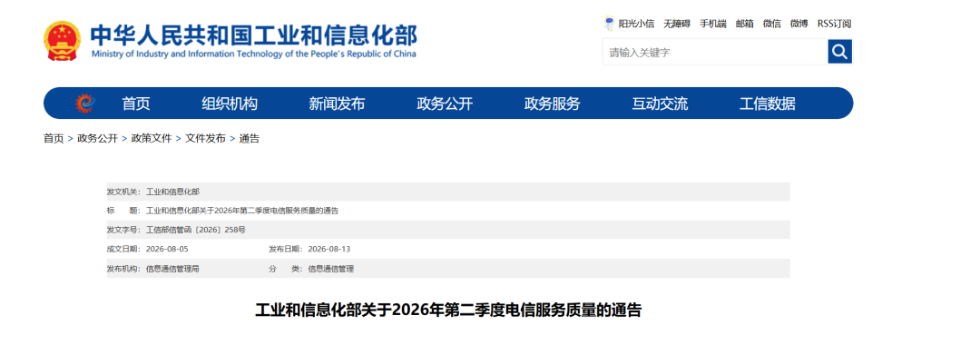
Task: Open the 微博 link
Action: coord(799,24)
